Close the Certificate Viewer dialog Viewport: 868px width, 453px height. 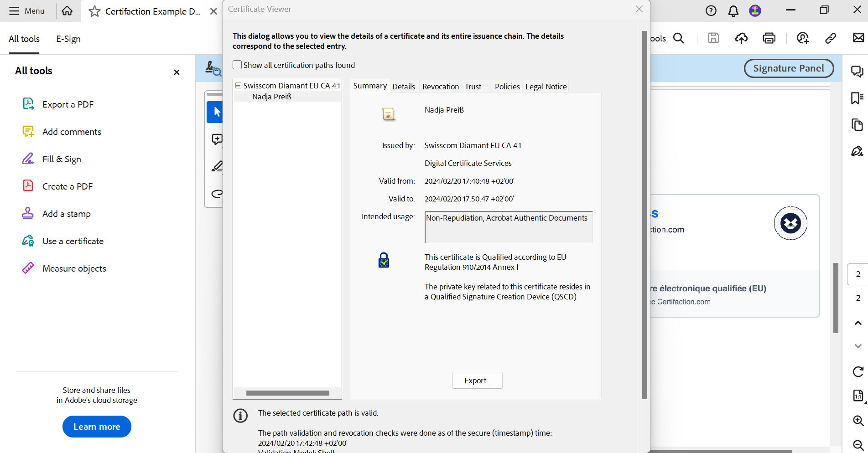[639, 9]
